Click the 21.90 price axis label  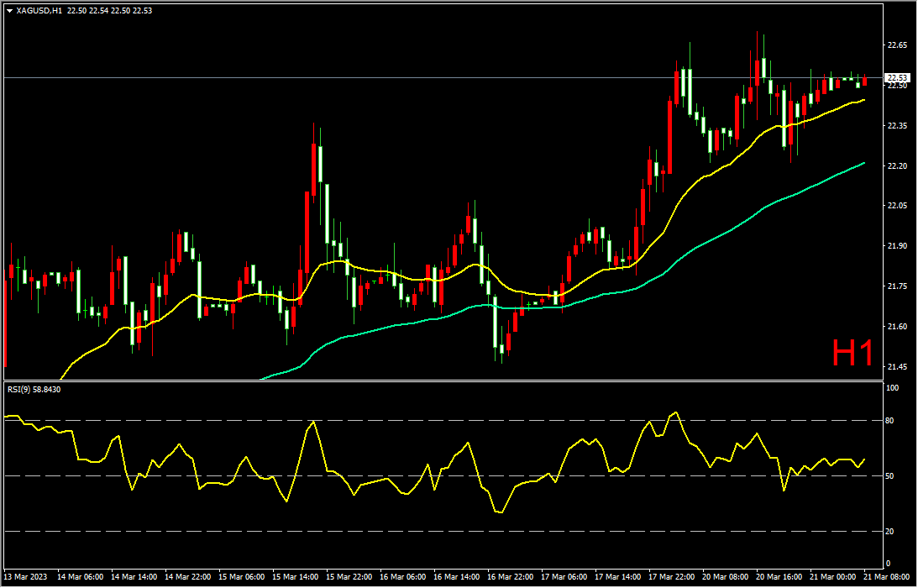click(898, 246)
